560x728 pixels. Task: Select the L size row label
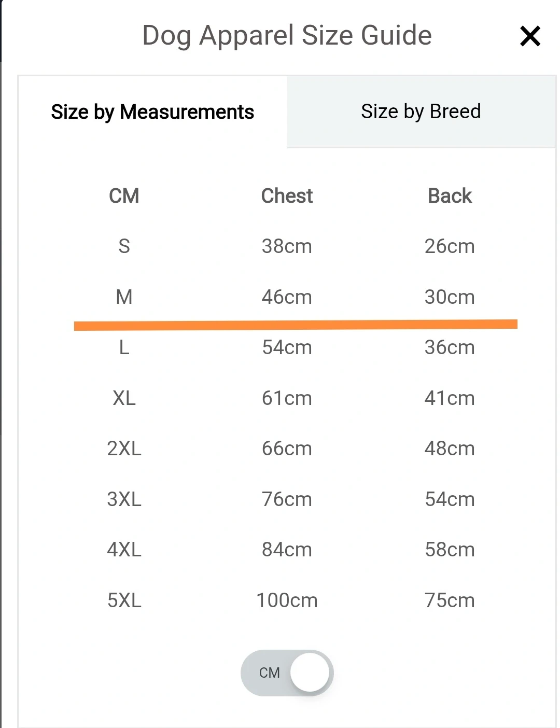pyautogui.click(x=124, y=347)
